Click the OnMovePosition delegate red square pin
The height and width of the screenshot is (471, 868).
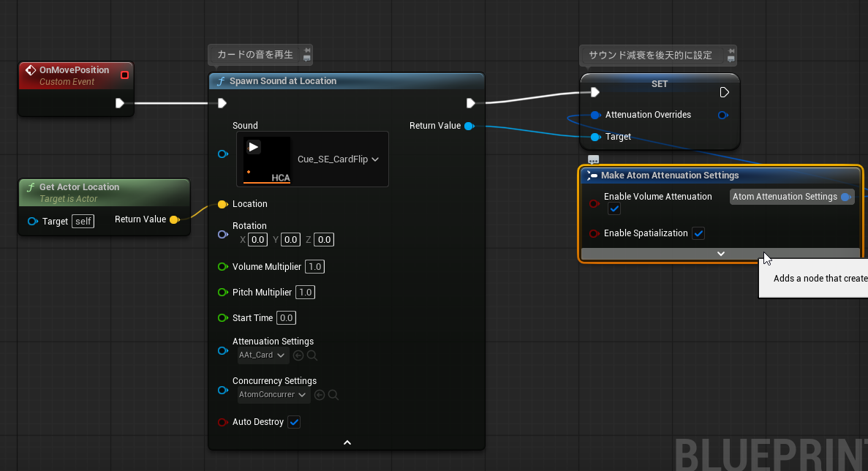point(124,75)
